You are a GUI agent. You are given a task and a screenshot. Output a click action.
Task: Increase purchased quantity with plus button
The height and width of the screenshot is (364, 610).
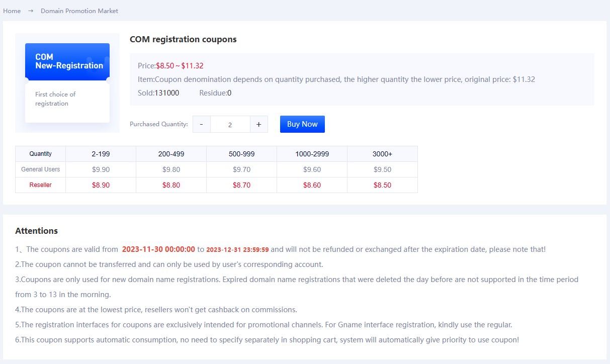[258, 124]
